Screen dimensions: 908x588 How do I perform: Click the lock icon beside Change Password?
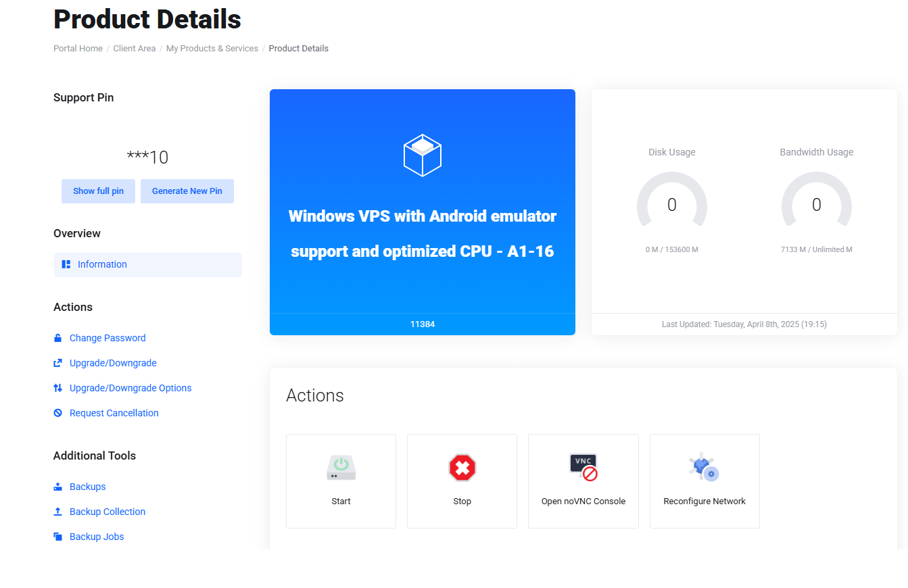tap(57, 338)
